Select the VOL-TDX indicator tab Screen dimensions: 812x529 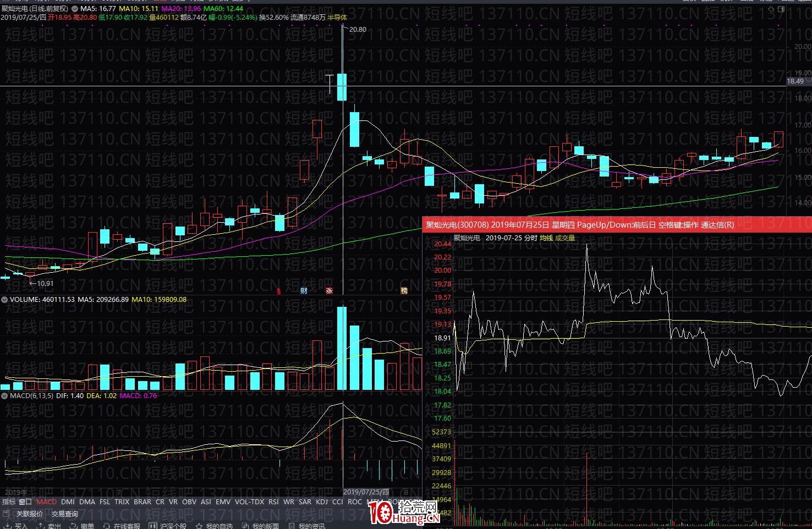[x=249, y=502]
